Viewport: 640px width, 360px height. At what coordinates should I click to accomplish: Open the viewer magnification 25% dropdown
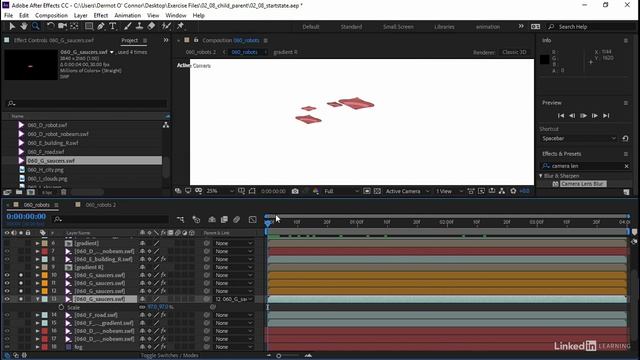click(x=220, y=191)
